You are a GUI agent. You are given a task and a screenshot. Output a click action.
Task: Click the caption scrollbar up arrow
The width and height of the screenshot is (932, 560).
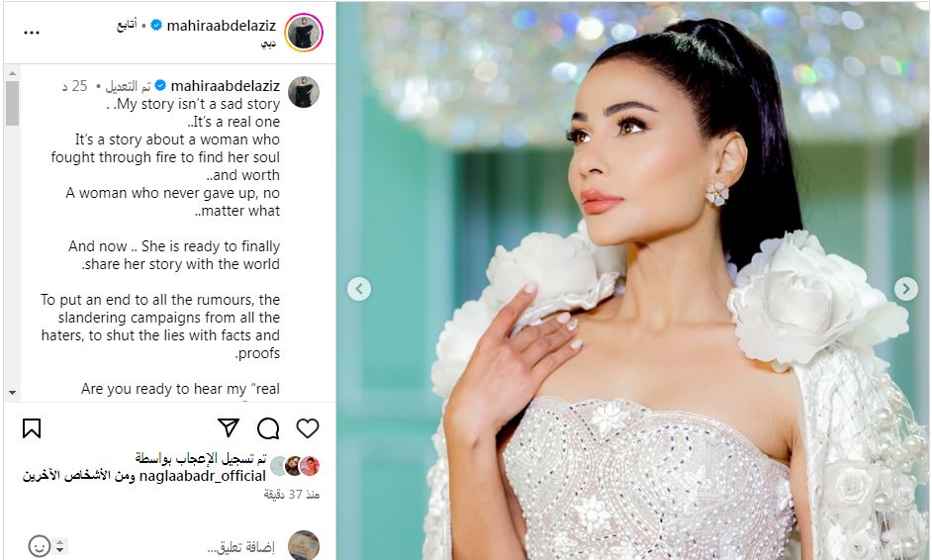[x=12, y=73]
